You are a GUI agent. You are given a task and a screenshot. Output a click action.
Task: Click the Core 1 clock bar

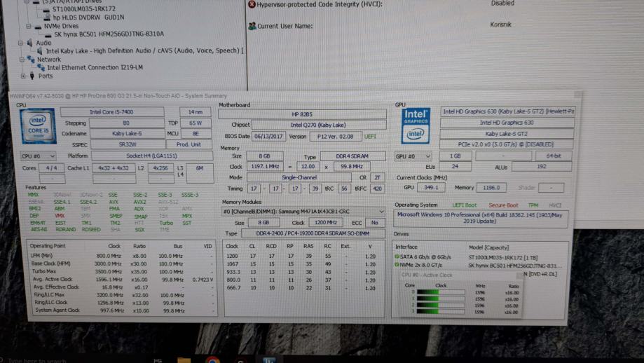[441, 299]
